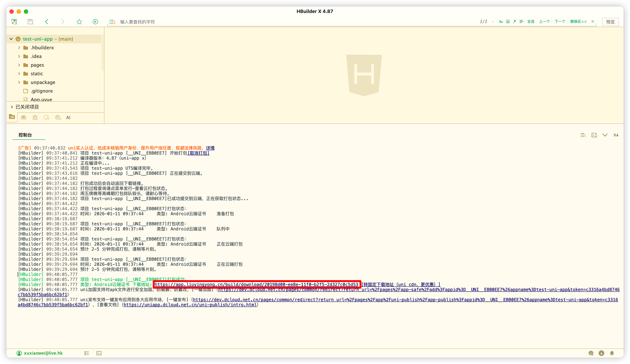
Task: Click the new file toolbar icon
Action: (14, 22)
